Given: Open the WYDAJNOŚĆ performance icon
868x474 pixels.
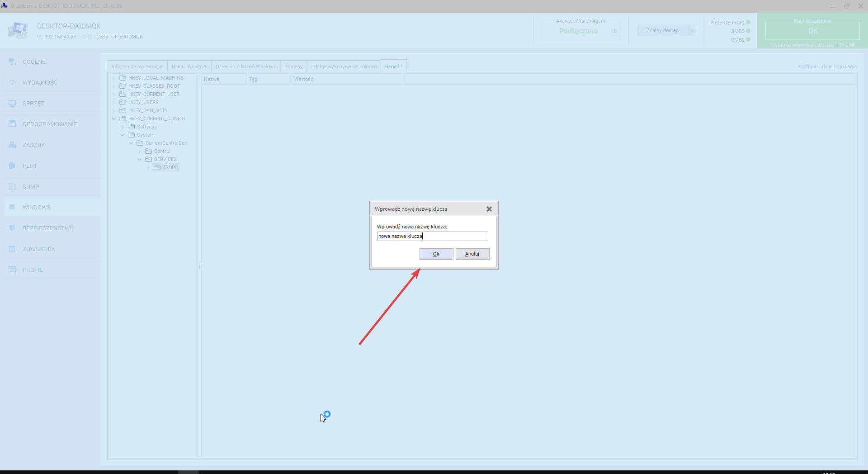Looking at the screenshot, I should pos(12,82).
